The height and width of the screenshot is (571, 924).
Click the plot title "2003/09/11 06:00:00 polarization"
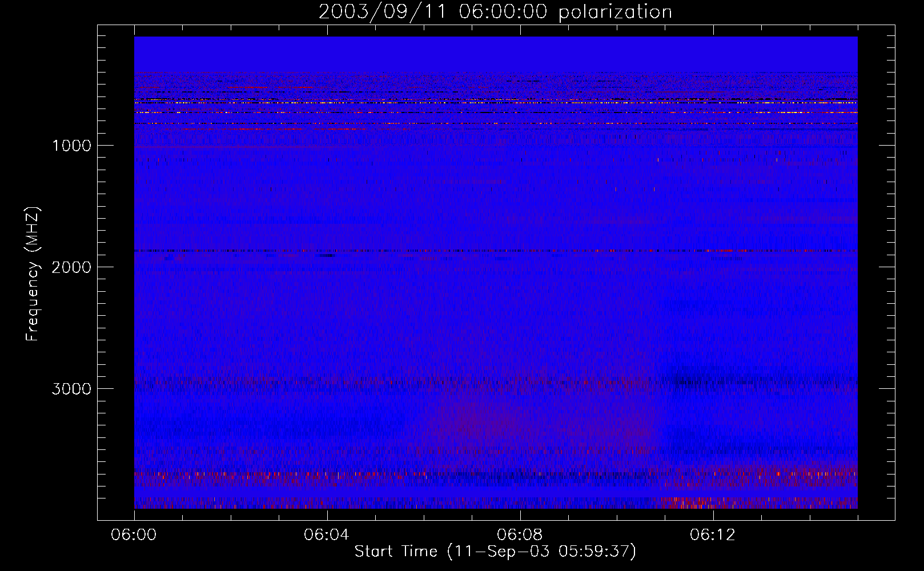click(x=495, y=12)
